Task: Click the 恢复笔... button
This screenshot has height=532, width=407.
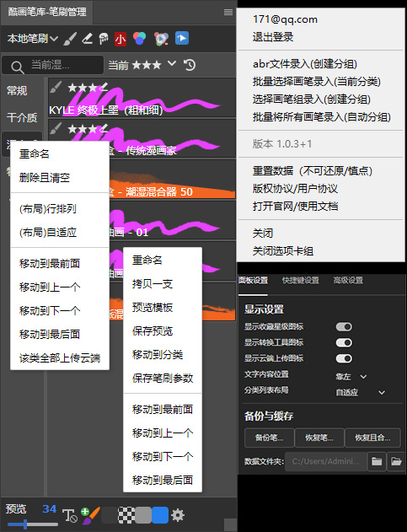Action: point(319,438)
